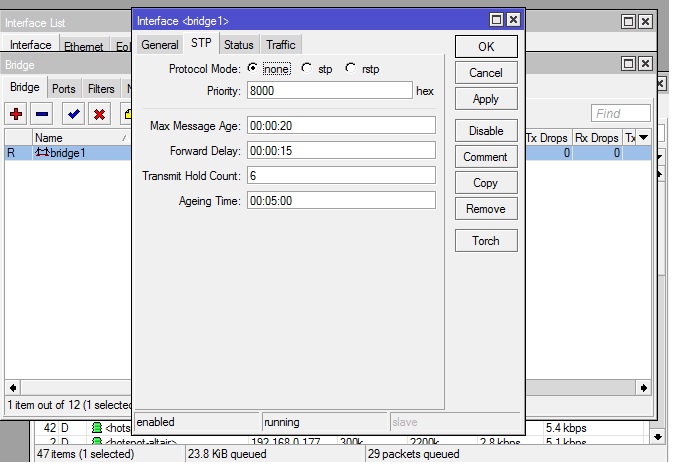Select Bridge tab in Bridge window

pyautogui.click(x=24, y=87)
